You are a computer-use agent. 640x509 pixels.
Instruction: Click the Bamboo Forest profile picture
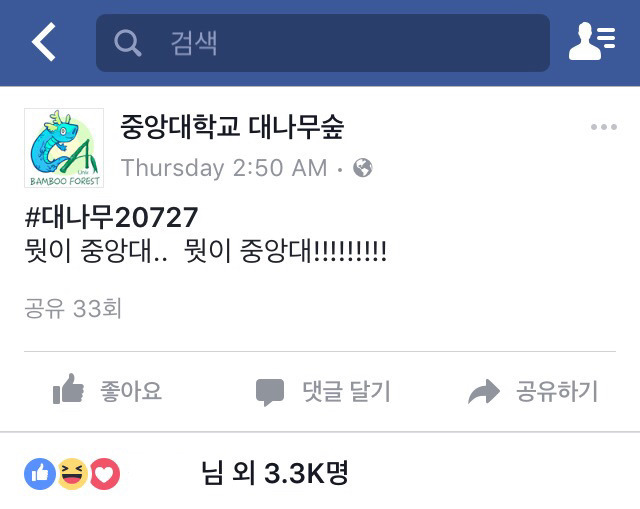[x=64, y=148]
